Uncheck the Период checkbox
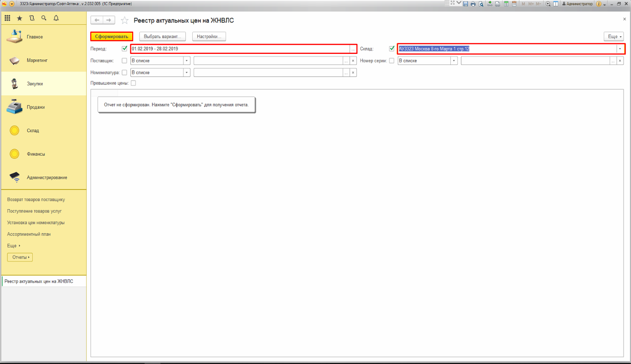The width and height of the screenshot is (631, 364). 124,48
